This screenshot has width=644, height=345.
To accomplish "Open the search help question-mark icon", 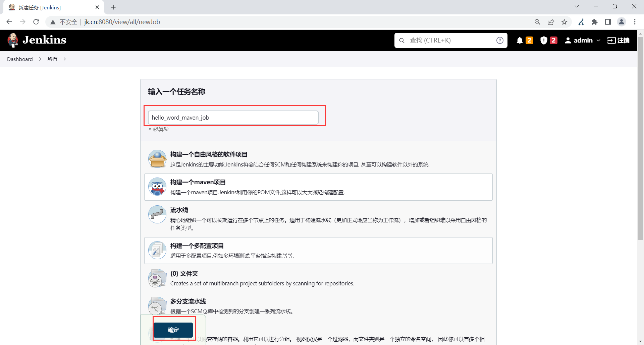I will pyautogui.click(x=500, y=41).
